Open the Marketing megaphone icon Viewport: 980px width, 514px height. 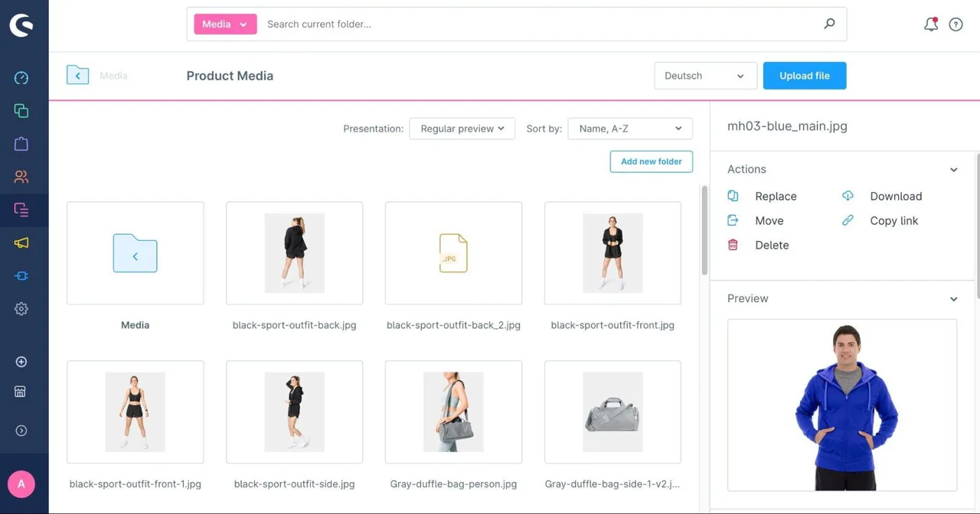(x=21, y=242)
